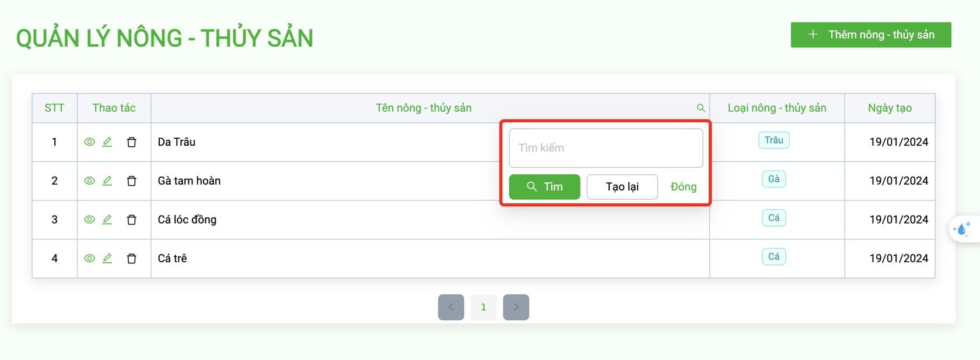Delete the Cá lóc đồng entry
The width and height of the screenshot is (980, 360).
point(132,220)
